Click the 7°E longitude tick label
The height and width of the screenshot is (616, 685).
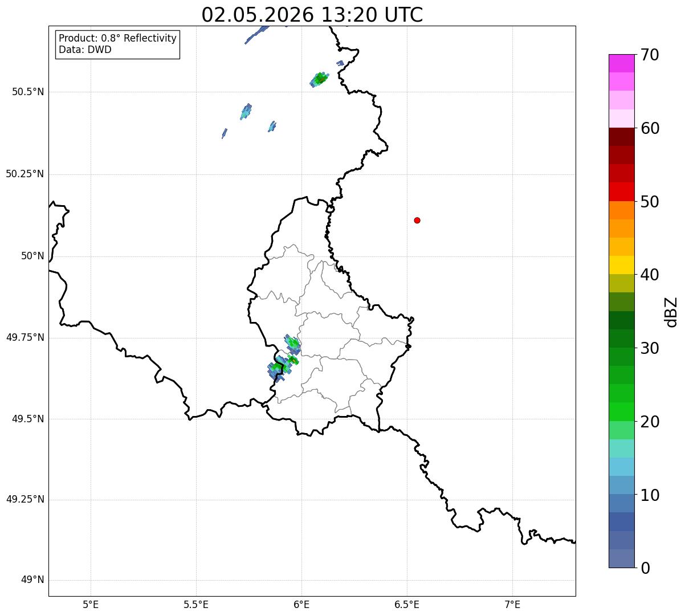[x=512, y=604]
